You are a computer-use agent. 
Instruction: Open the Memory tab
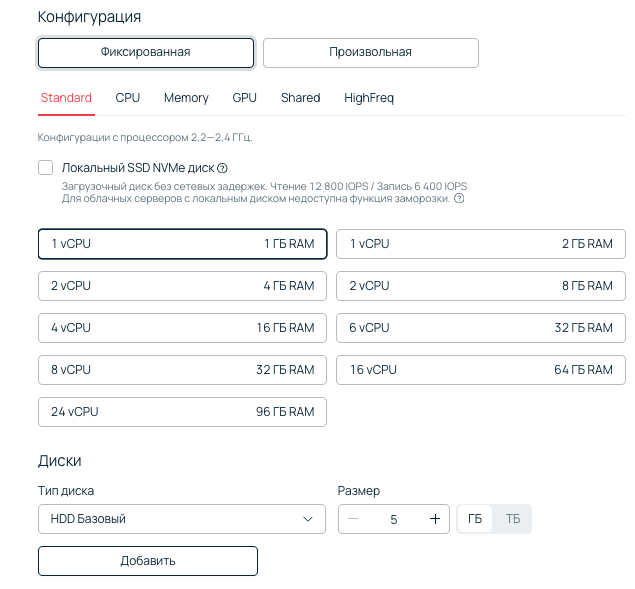(186, 98)
